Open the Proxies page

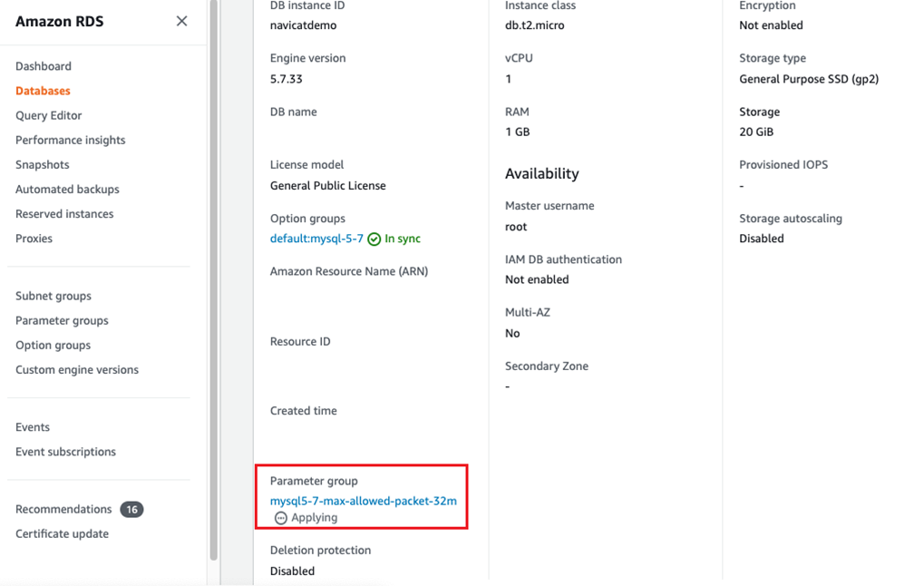tap(34, 239)
